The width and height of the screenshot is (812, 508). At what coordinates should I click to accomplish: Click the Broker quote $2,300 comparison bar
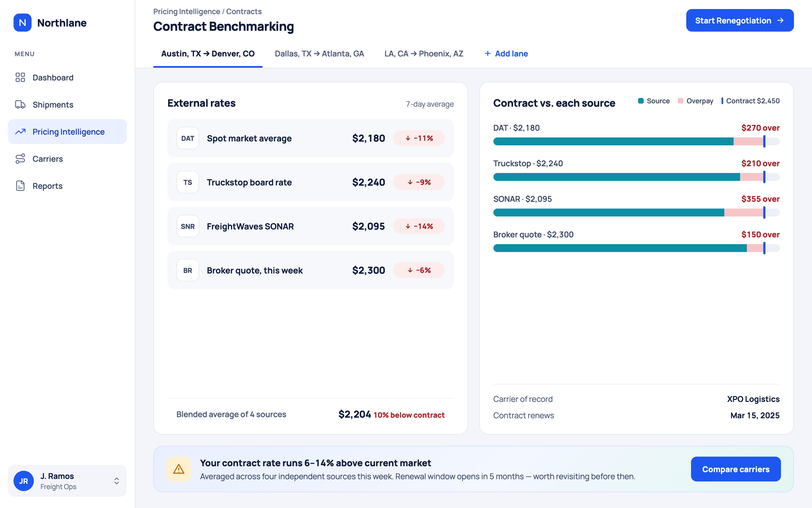coord(636,248)
